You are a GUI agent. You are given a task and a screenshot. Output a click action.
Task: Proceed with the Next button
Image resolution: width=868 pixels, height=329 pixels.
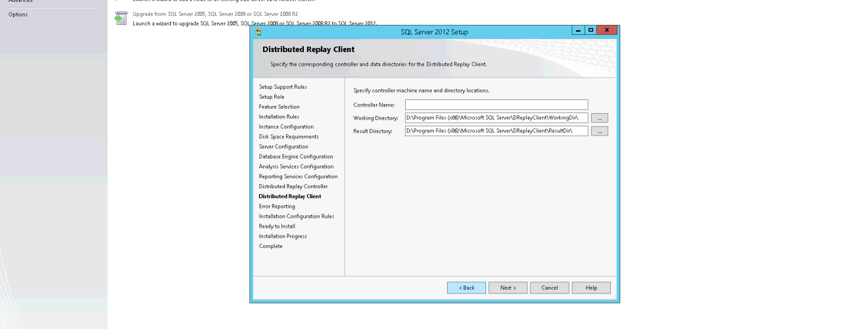click(x=508, y=288)
